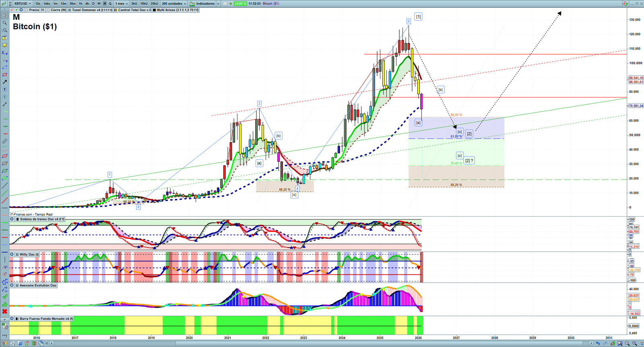Screen dimensions: 644x347
Task: Select the monthly M timeframe
Action: pos(105,4)
